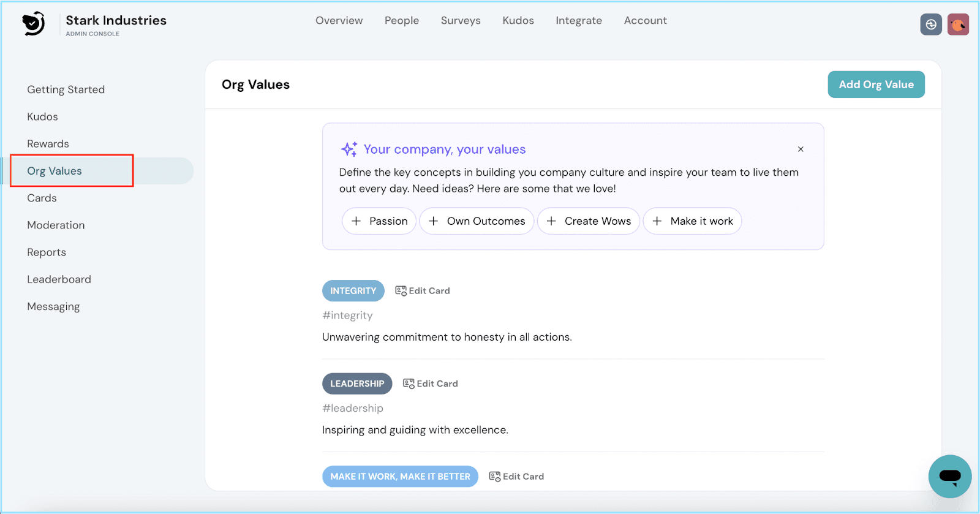Viewport: 980px width, 514px height.
Task: Add the Passion suggested value
Action: coord(379,221)
